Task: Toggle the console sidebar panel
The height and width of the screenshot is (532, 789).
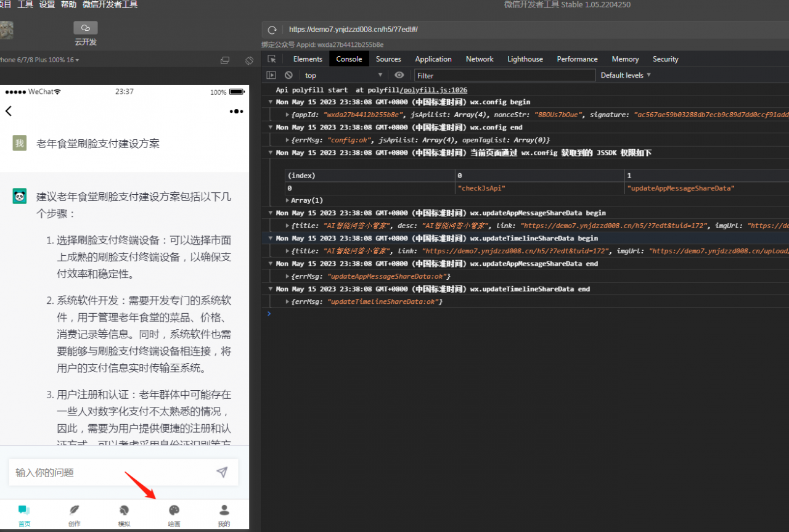Action: (x=271, y=75)
